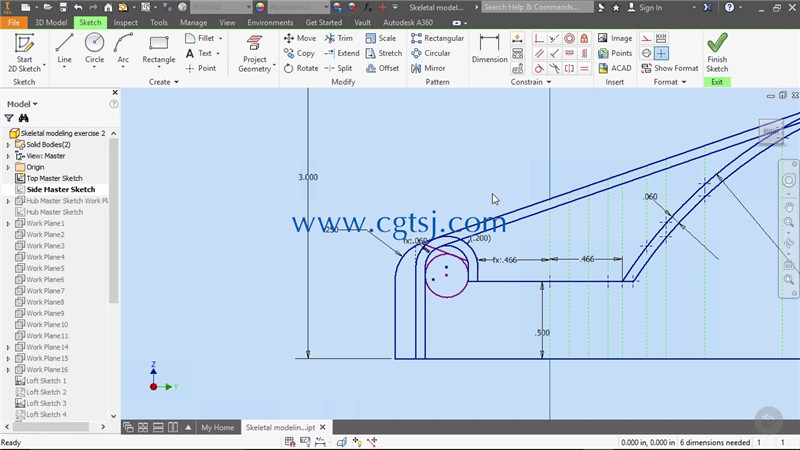
Task: Open the File menu
Action: coord(14,22)
